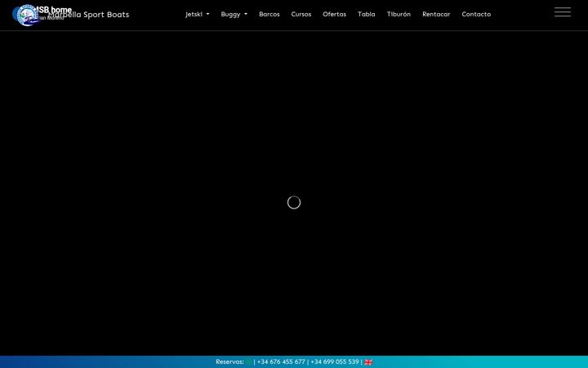Click the Reservas label in the footer bar
Screen dimensions: 588x368
229,362
